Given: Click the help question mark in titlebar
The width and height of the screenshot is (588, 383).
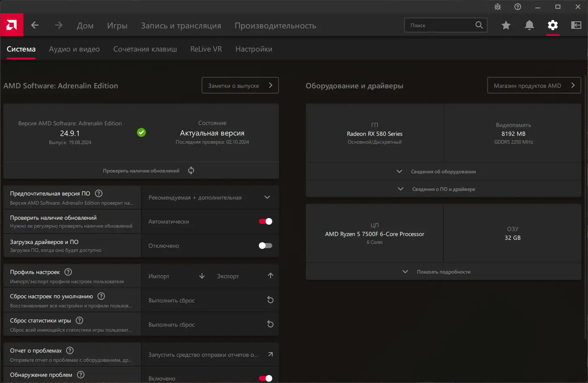Looking at the screenshot, I should tap(517, 7).
